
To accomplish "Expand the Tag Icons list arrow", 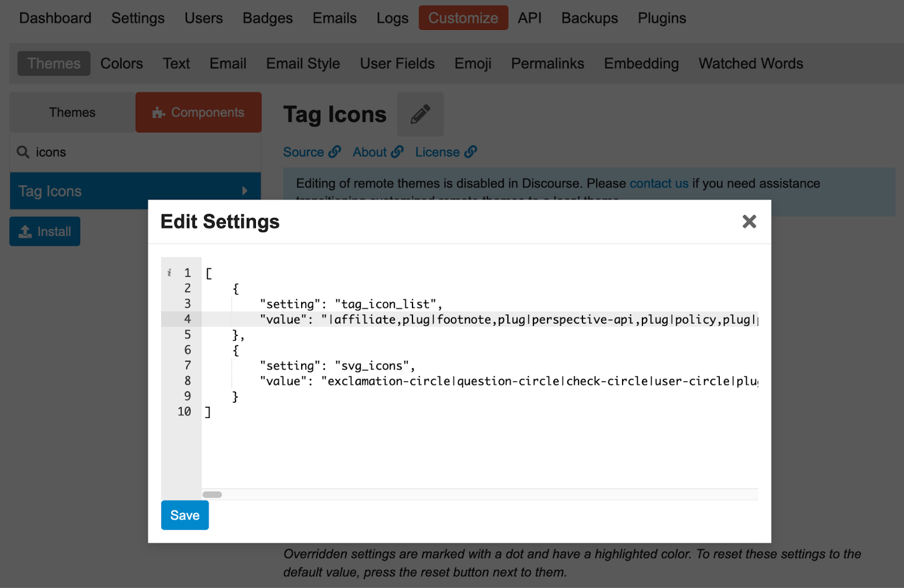I will [245, 191].
